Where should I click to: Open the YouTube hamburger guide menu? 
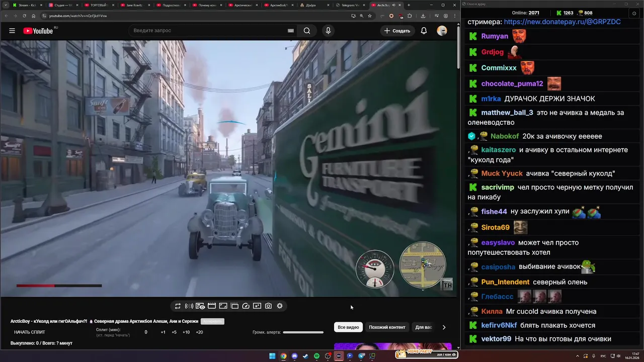[12, 31]
